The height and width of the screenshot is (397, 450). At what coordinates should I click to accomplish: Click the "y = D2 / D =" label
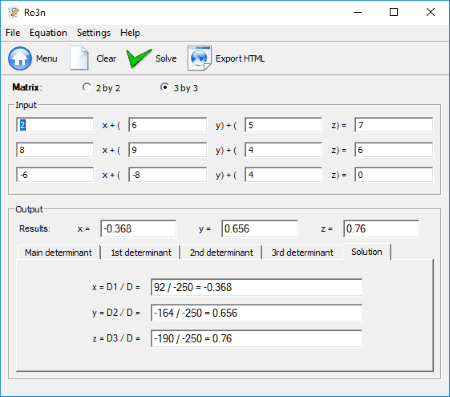pos(116,313)
